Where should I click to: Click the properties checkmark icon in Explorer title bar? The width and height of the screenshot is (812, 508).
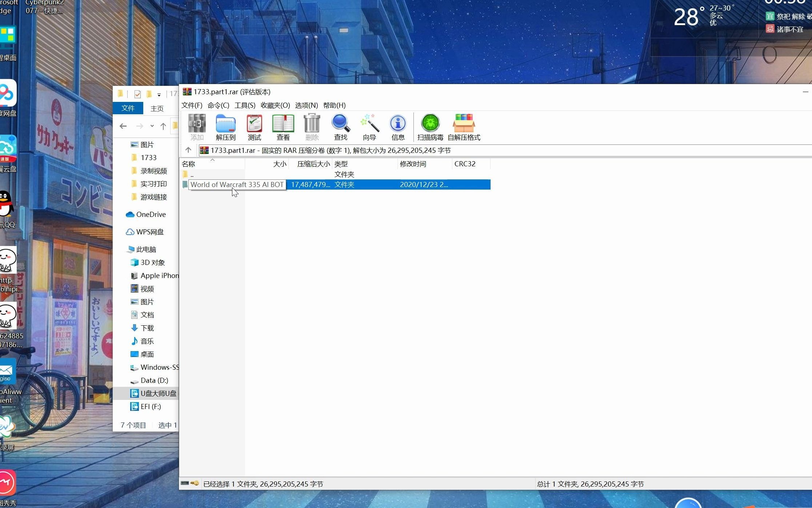tap(137, 94)
